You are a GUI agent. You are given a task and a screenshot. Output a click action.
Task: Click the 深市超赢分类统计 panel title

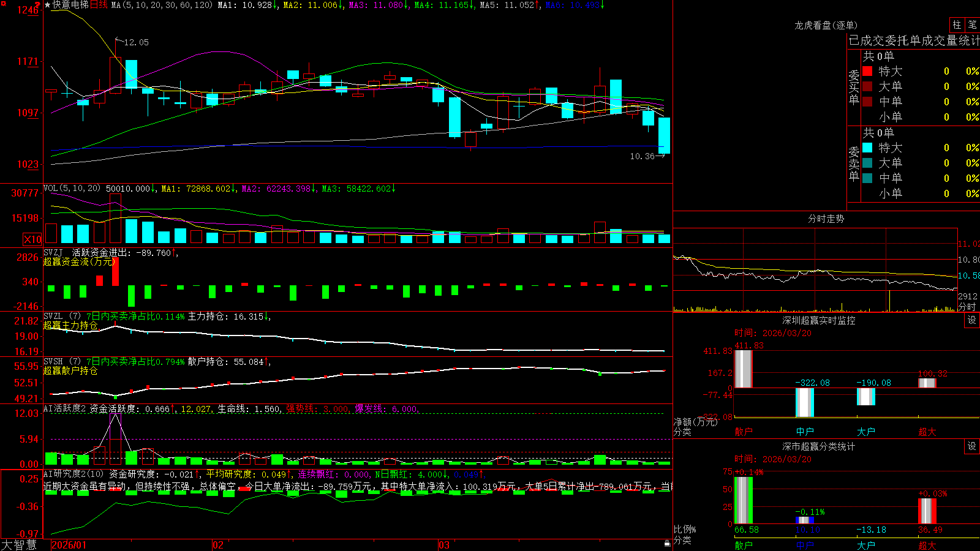click(x=819, y=446)
